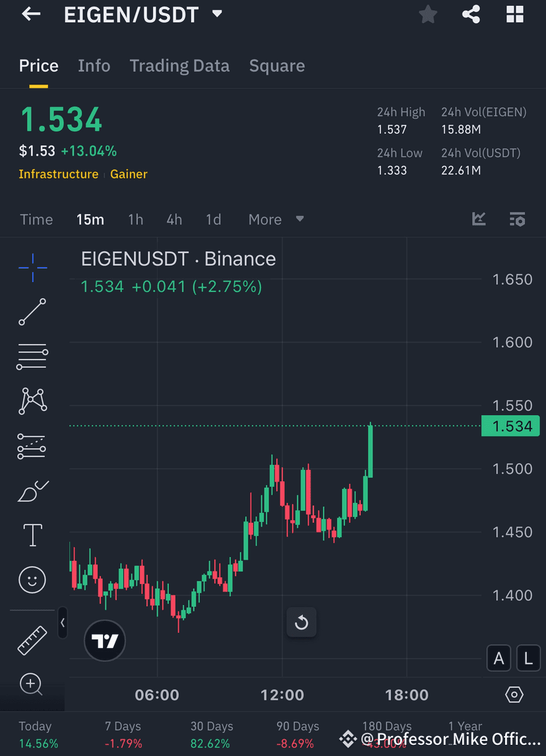
Task: Open the horizontal lines drawing tool
Action: point(32,357)
